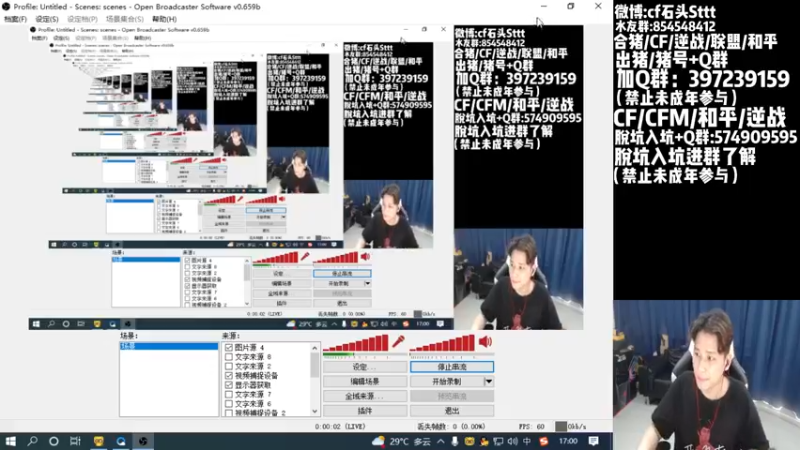Open the blue browser app on the taskbar

121,441
